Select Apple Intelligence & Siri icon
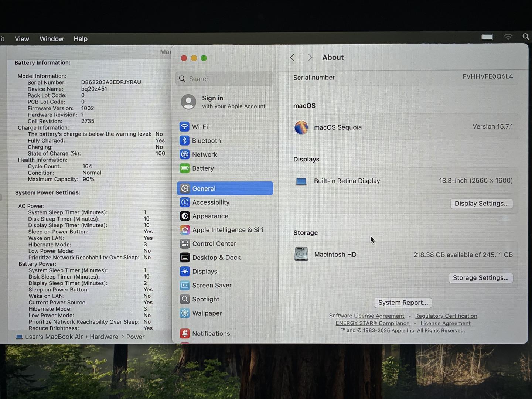532x399 pixels. pyautogui.click(x=185, y=230)
